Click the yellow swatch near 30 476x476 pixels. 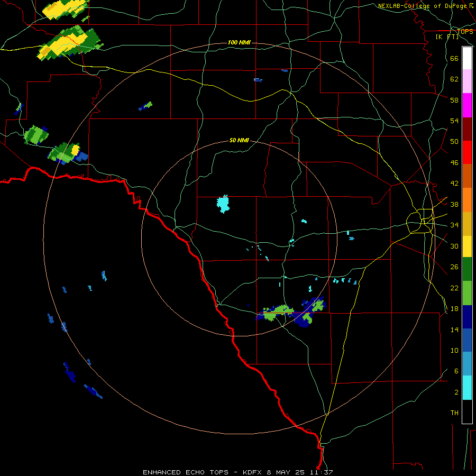pyautogui.click(x=467, y=246)
